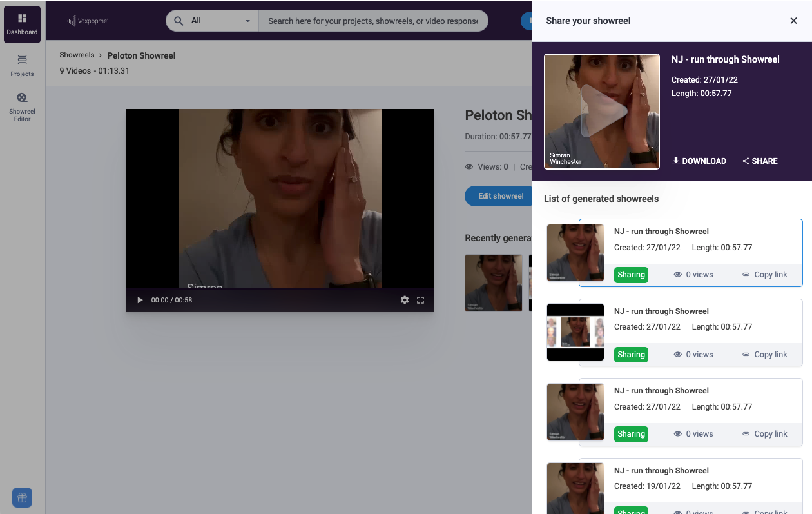Click the SHARE button in the panel header
This screenshot has width=812, height=514.
click(x=760, y=161)
